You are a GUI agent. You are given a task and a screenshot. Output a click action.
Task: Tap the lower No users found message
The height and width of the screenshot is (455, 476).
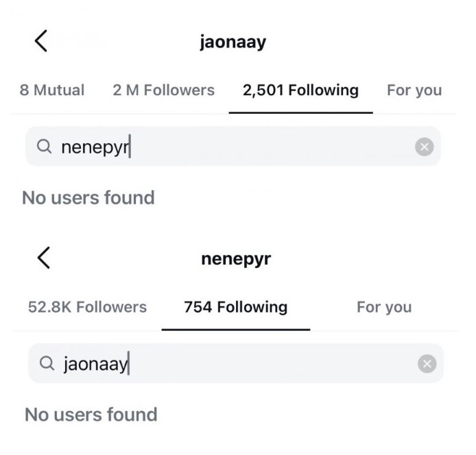tap(91, 415)
